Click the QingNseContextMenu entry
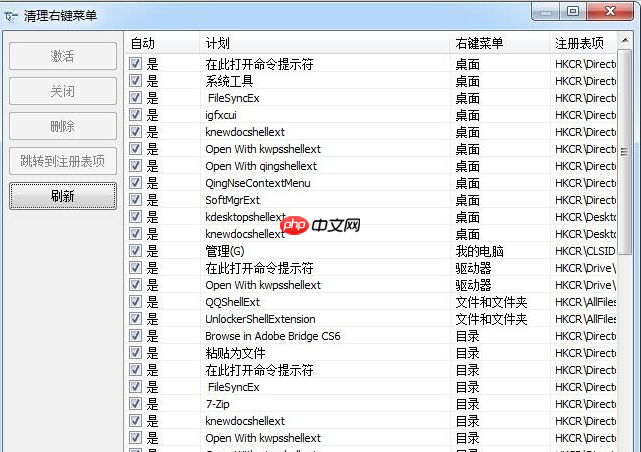The image size is (641, 452). (258, 183)
